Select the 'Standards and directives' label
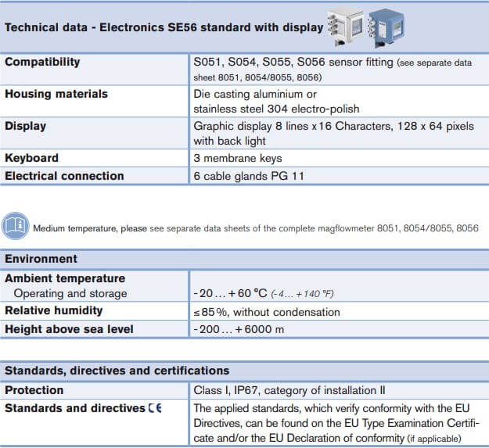 (75, 408)
